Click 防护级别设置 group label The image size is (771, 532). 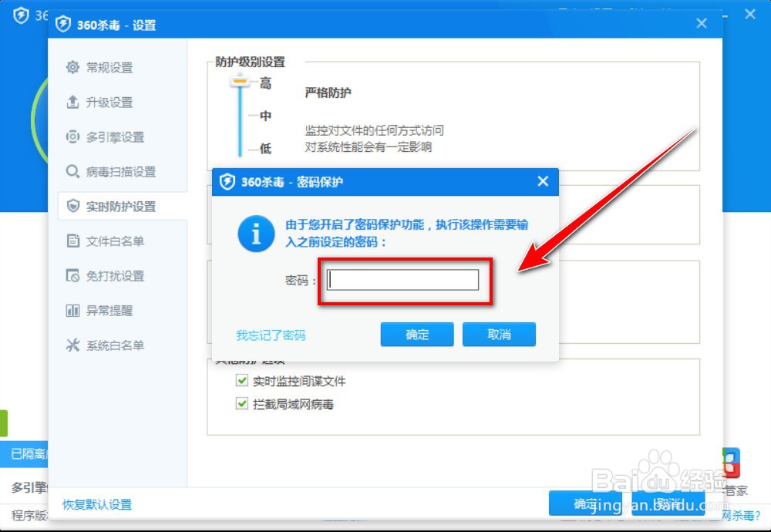point(251,62)
